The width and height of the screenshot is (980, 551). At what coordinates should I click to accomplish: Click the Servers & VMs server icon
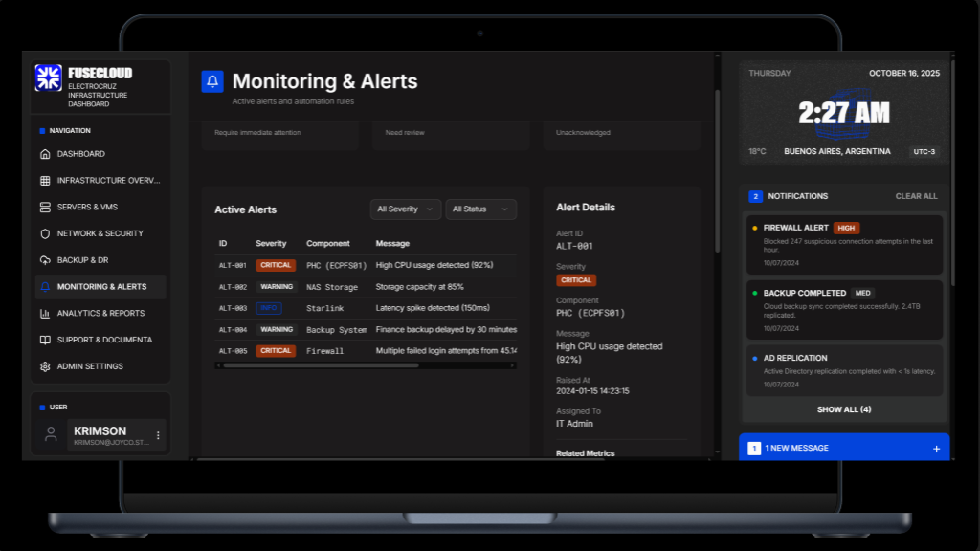point(43,207)
